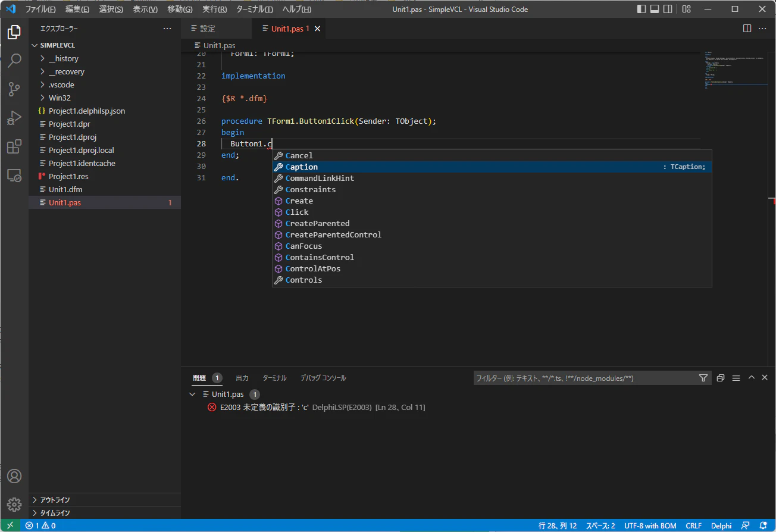
Task: Open the Explorer panel ellipsis menu
Action: click(x=167, y=29)
